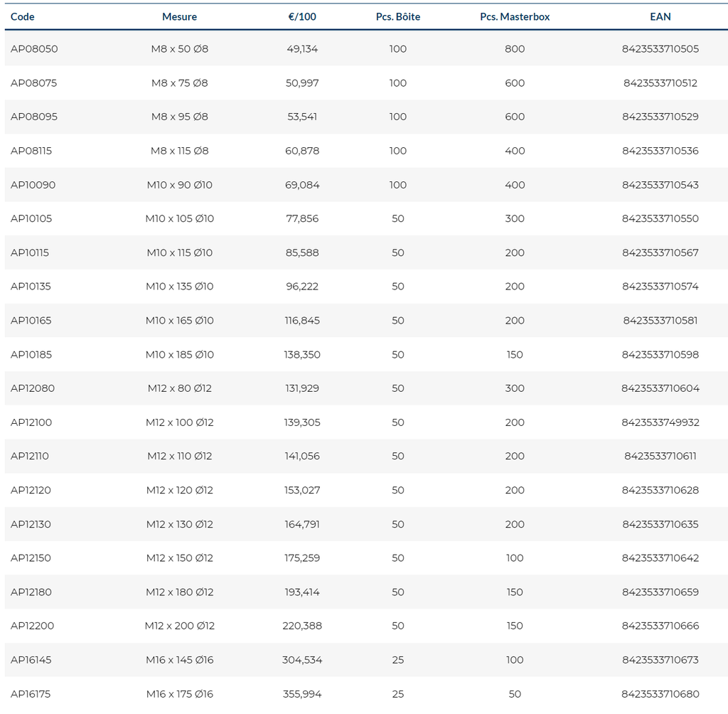Click price 193,414
This screenshot has width=728, height=714.
(x=302, y=592)
